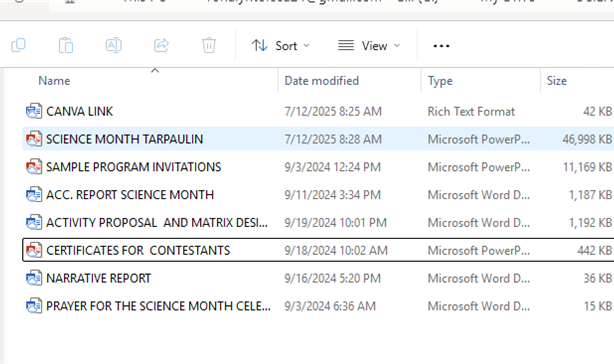The image size is (614, 364).
Task: Select the SCIENCE MONTH TARPAULIN PowerPoint icon
Action: [34, 139]
